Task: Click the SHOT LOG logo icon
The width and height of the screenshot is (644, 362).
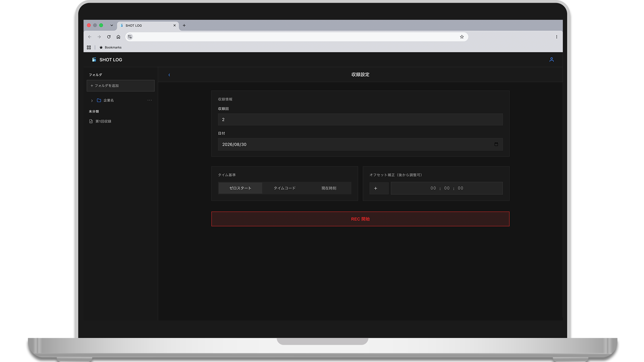Action: (94, 60)
